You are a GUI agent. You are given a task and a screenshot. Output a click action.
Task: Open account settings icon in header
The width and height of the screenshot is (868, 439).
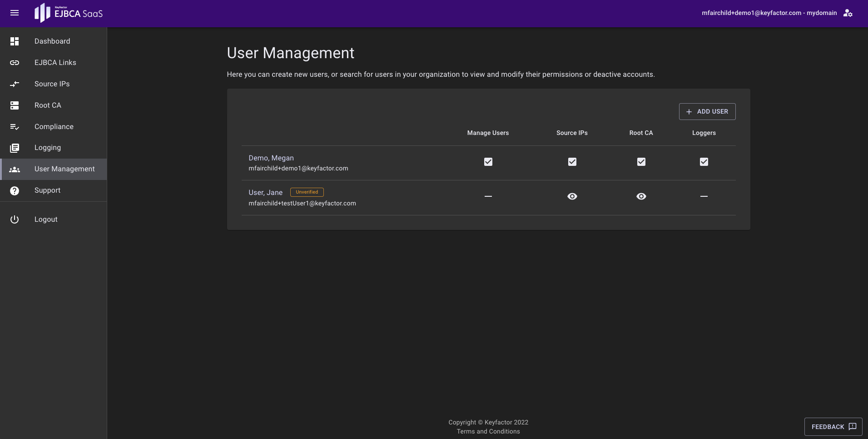[848, 13]
